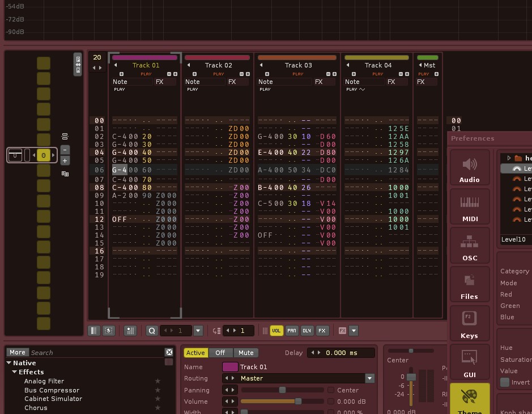The width and height of the screenshot is (532, 414).
Task: Collapse the Effects tree node
Action: tap(15, 372)
